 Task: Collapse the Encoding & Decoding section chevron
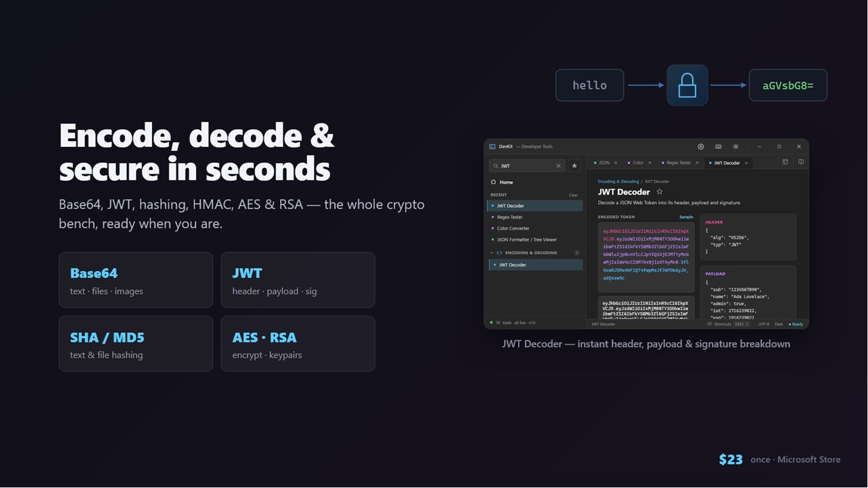(492, 253)
